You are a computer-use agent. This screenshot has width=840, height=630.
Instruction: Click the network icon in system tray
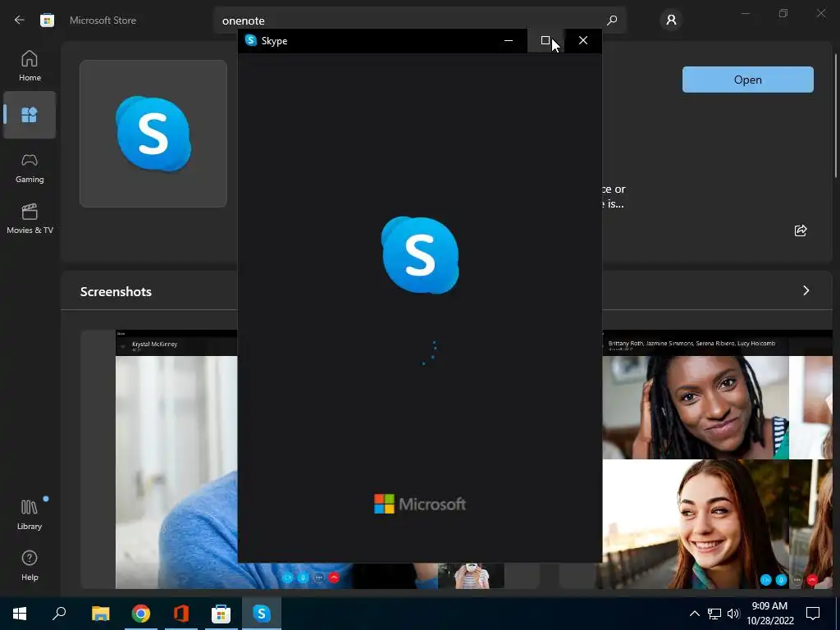point(714,614)
